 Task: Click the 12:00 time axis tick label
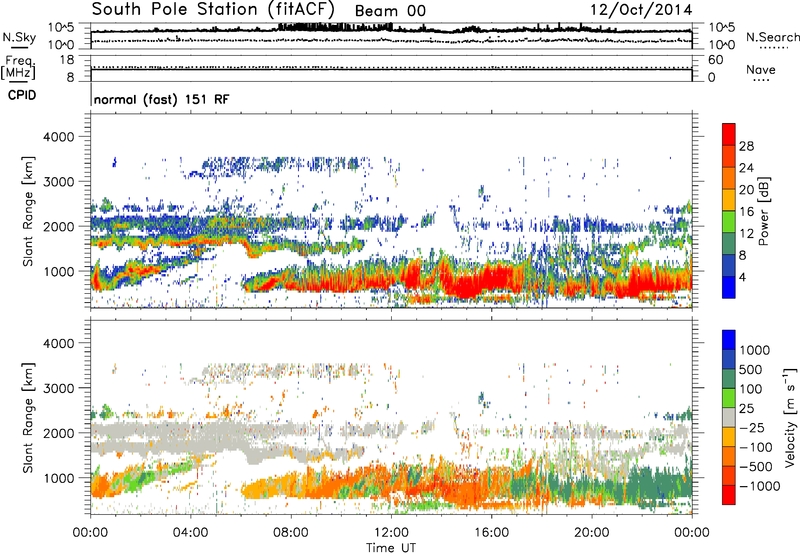click(x=391, y=533)
